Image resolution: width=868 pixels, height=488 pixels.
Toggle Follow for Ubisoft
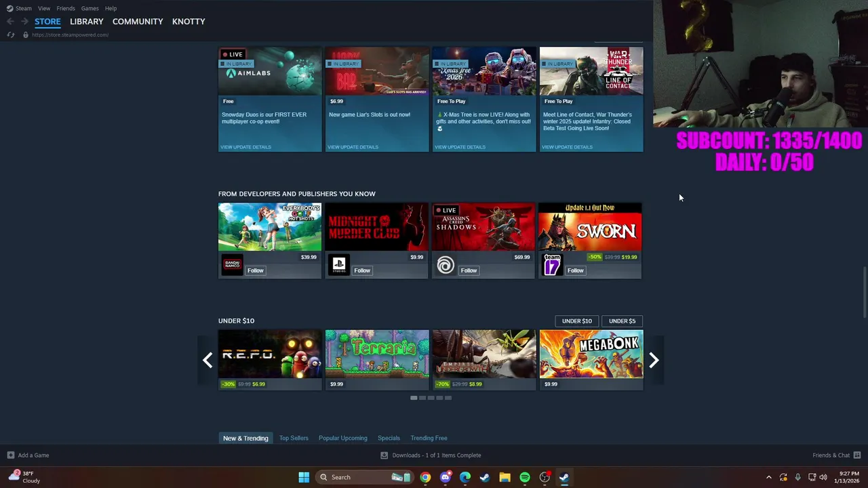469,270
